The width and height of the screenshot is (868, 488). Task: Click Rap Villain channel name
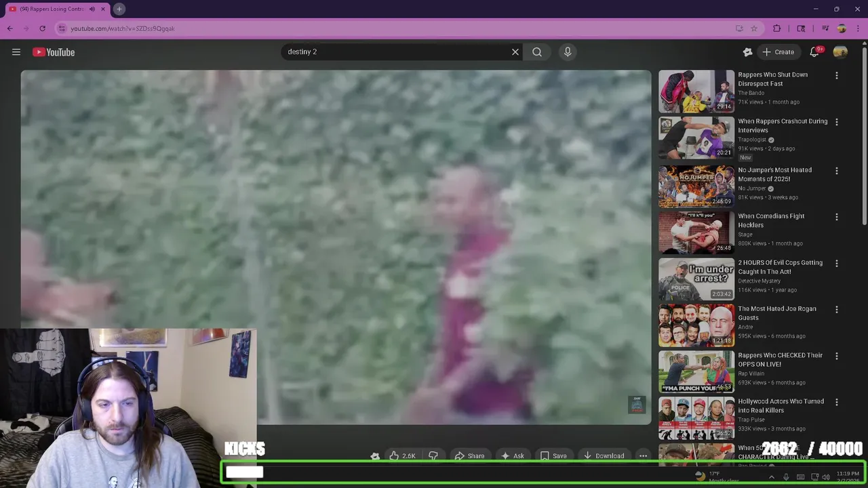(x=751, y=373)
